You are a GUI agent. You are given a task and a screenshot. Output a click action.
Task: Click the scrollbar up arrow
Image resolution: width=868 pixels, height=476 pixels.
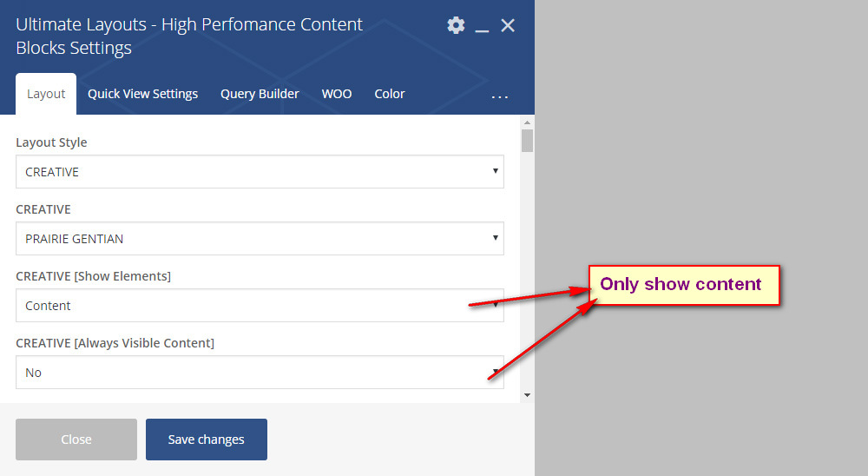(527, 122)
